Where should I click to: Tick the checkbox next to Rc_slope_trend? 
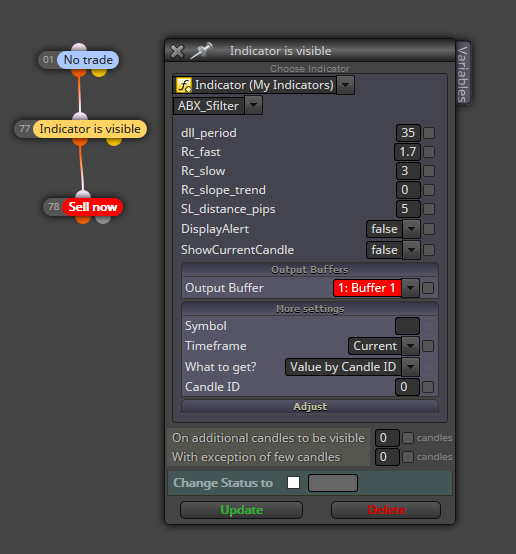(429, 190)
